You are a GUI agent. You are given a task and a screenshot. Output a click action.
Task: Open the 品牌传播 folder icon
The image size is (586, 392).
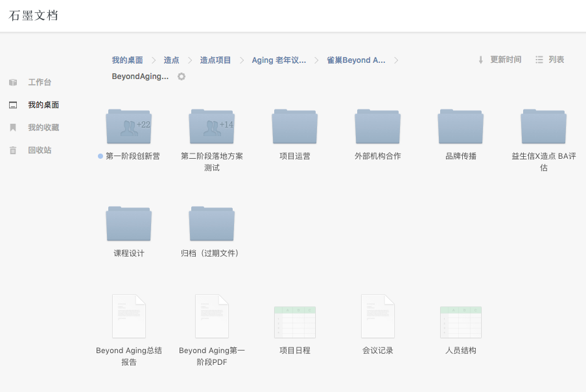pyautogui.click(x=460, y=126)
